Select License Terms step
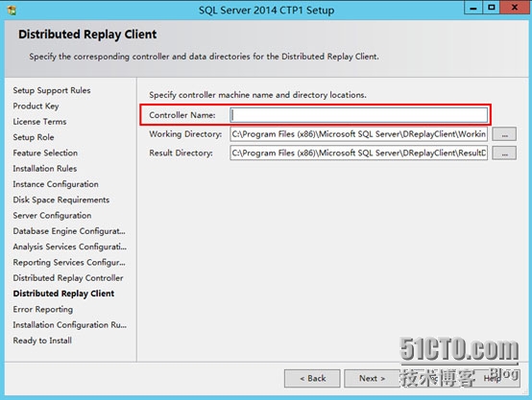The image size is (532, 400). pyautogui.click(x=39, y=122)
